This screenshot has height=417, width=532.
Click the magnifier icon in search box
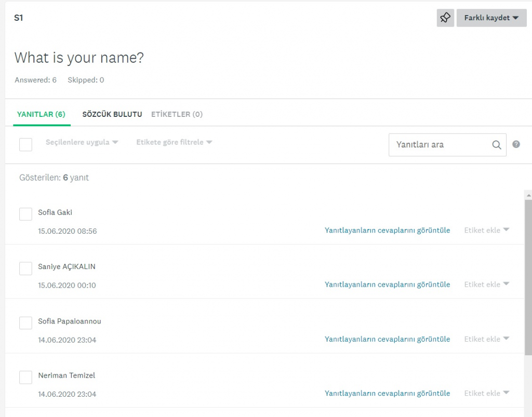tap(497, 145)
